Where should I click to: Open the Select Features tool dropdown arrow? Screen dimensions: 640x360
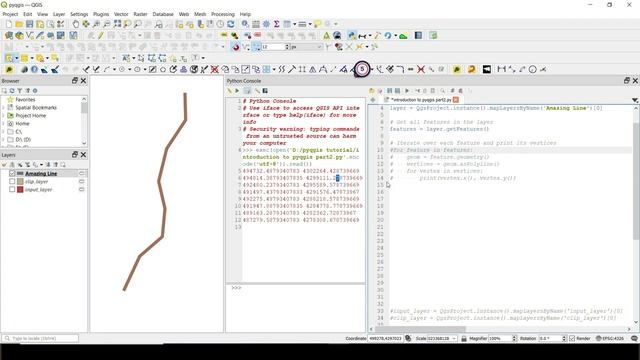click(x=17, y=58)
